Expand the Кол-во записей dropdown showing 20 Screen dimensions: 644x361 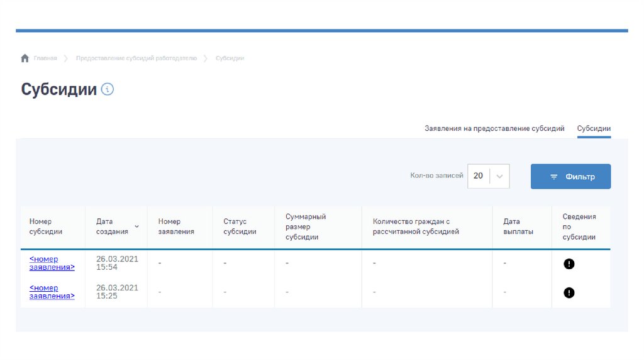tap(499, 176)
